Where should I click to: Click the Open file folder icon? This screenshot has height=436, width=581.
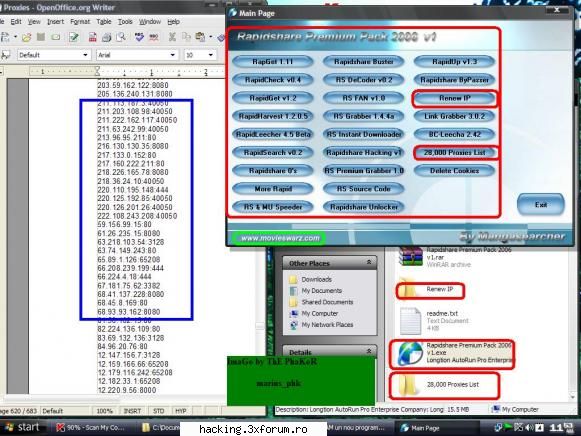26,37
